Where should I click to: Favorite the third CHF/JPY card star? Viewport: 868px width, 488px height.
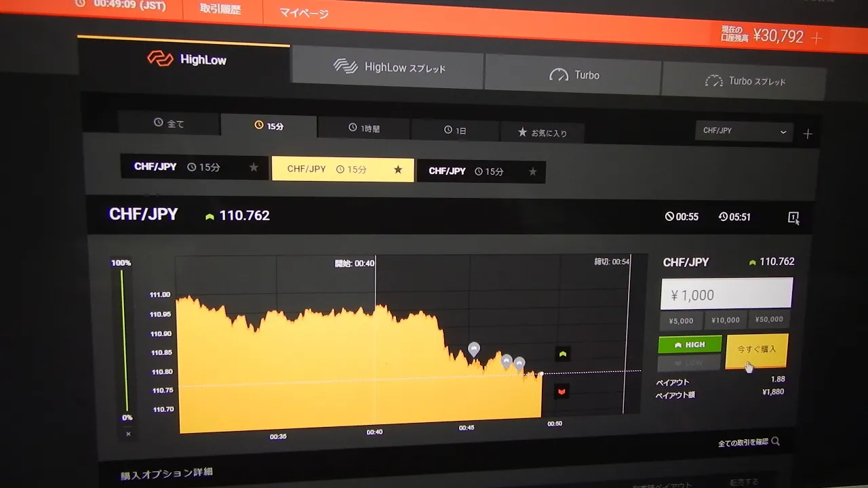click(x=533, y=171)
